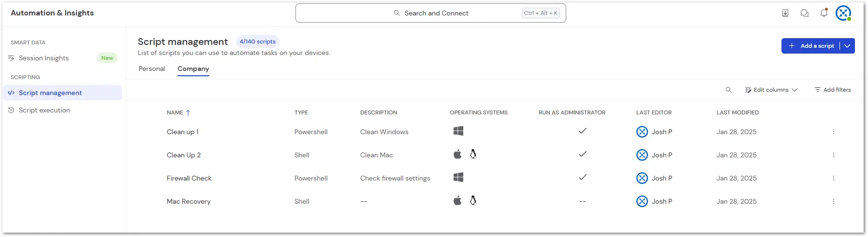Click Add filters
Image resolution: width=868 pixels, height=237 pixels.
point(833,90)
